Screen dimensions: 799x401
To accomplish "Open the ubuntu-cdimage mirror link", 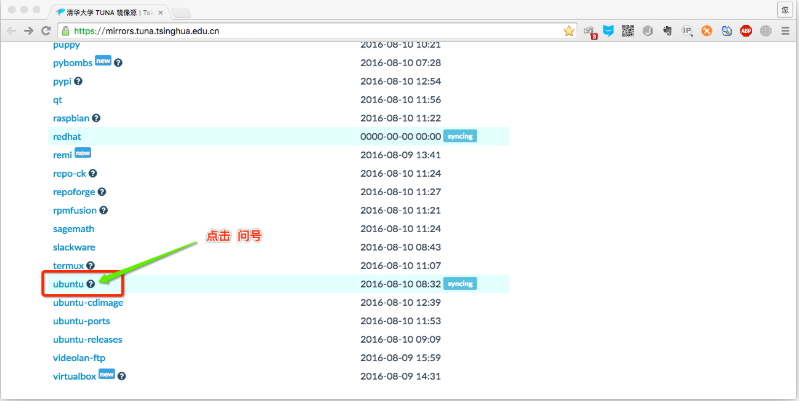I will point(88,303).
